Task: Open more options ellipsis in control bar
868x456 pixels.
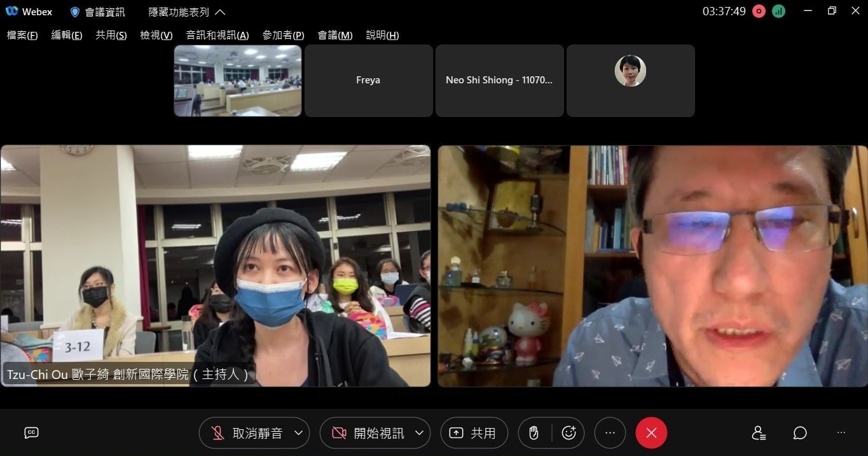Action: (610, 433)
